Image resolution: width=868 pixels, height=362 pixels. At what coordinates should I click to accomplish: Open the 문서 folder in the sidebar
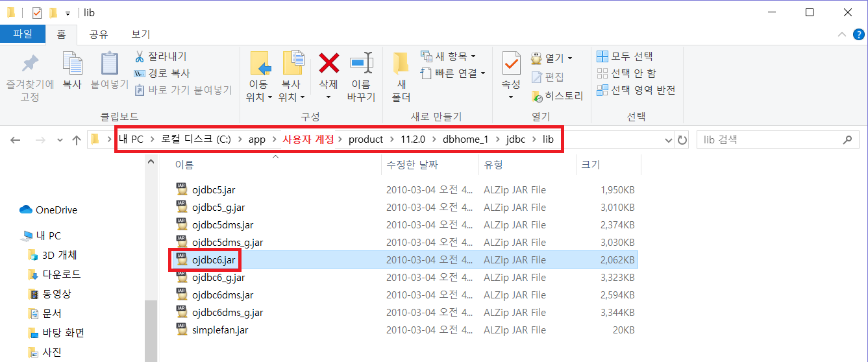click(x=44, y=313)
